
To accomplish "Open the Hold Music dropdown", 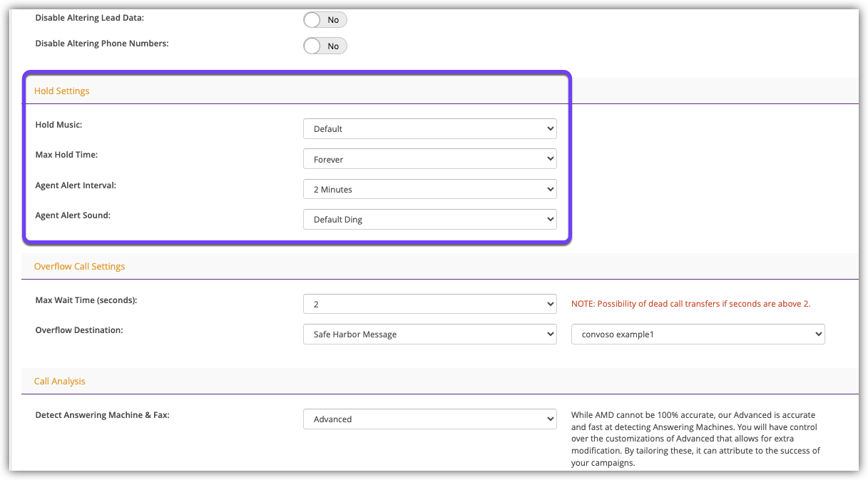I will tap(429, 129).
